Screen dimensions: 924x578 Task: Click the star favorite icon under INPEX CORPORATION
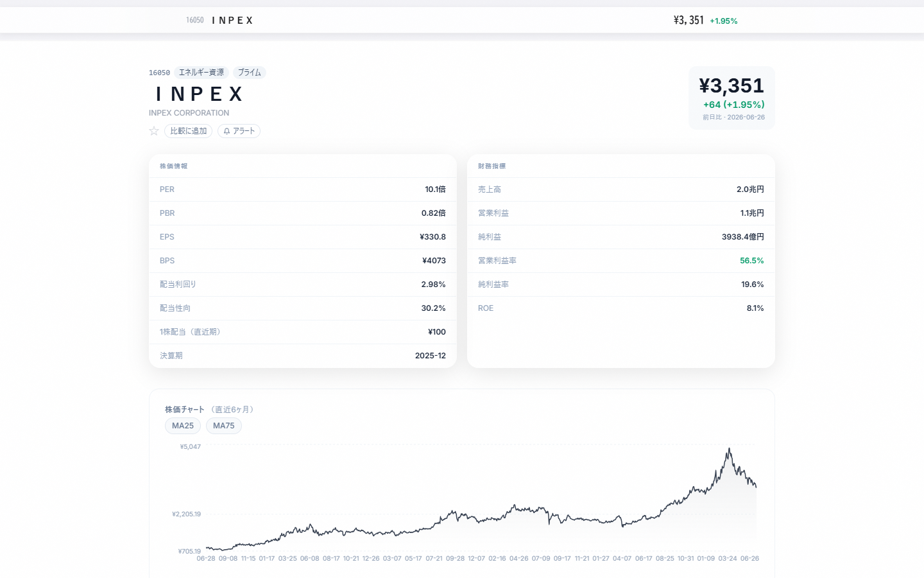(x=154, y=131)
